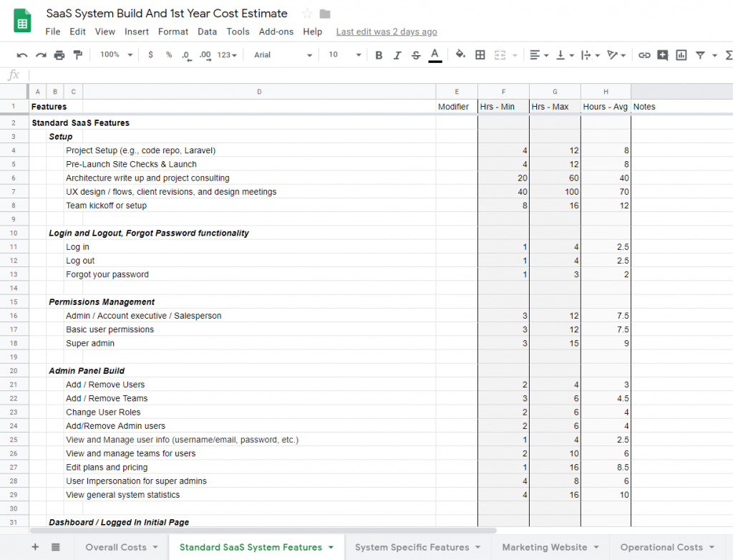Toggle bold formatting
This screenshot has height=560, width=733.
379,55
